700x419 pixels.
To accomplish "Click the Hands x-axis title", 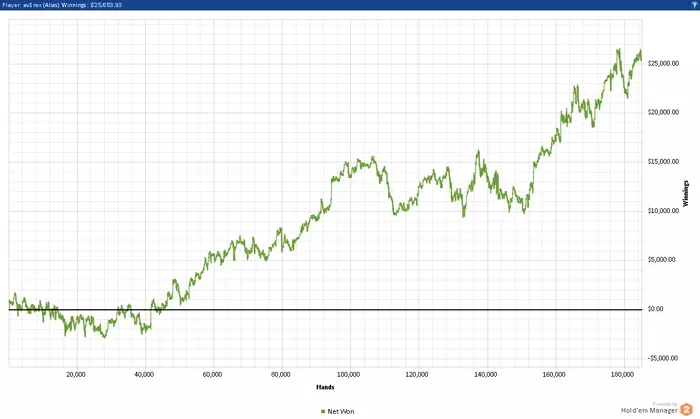I will [x=325, y=387].
